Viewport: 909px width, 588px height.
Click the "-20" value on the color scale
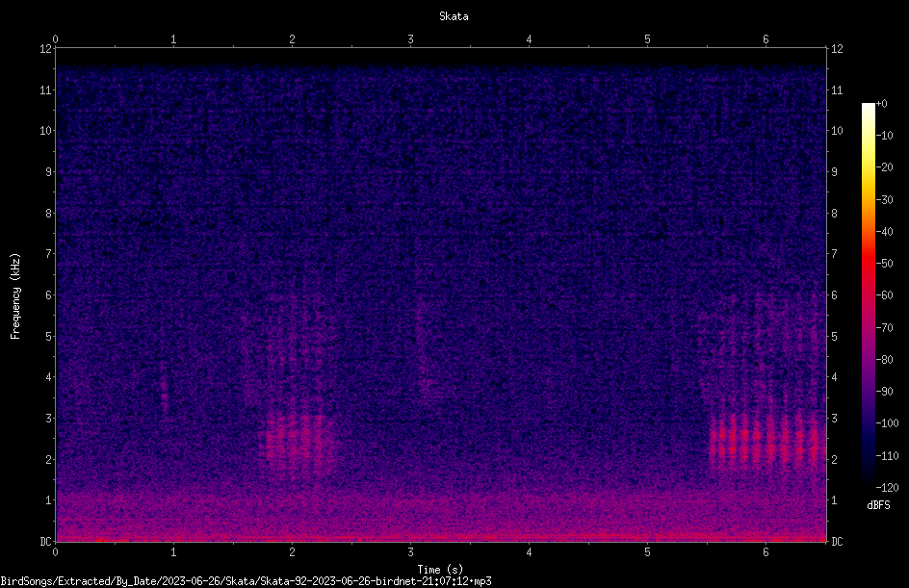tap(885, 167)
